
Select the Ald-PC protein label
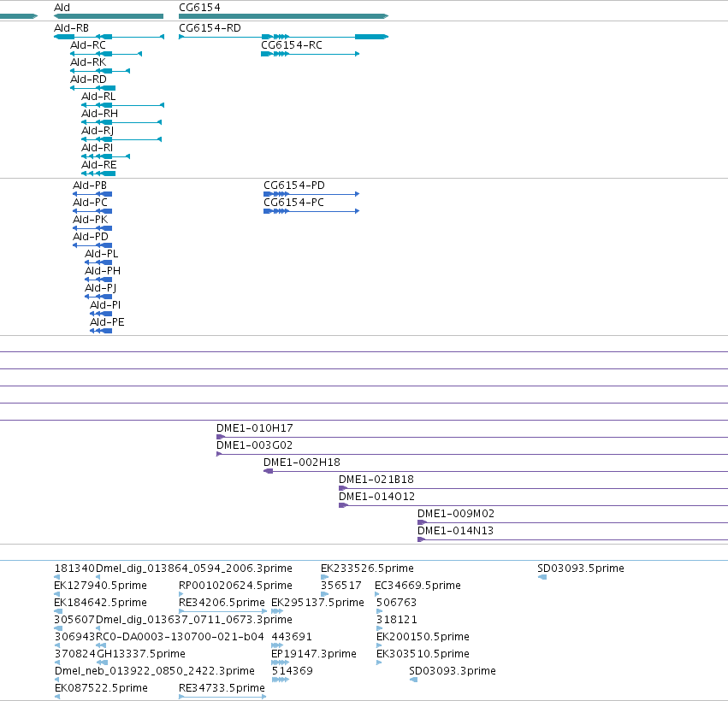[x=90, y=203]
